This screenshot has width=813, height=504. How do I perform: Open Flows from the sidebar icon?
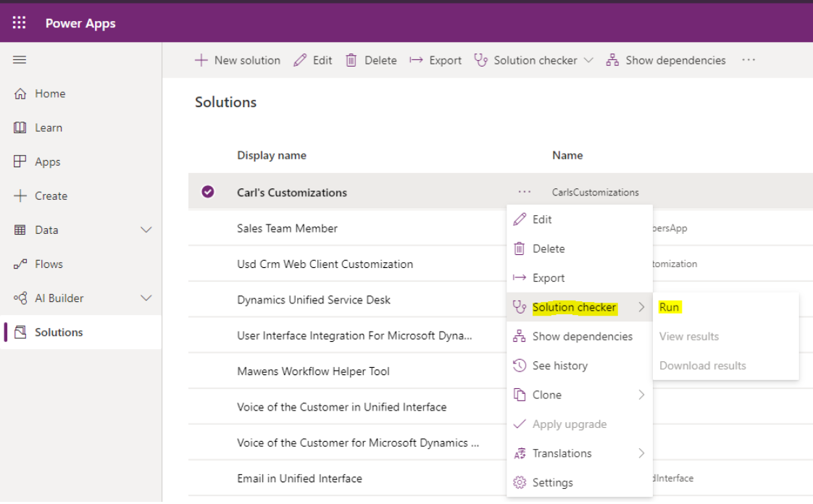(x=20, y=264)
